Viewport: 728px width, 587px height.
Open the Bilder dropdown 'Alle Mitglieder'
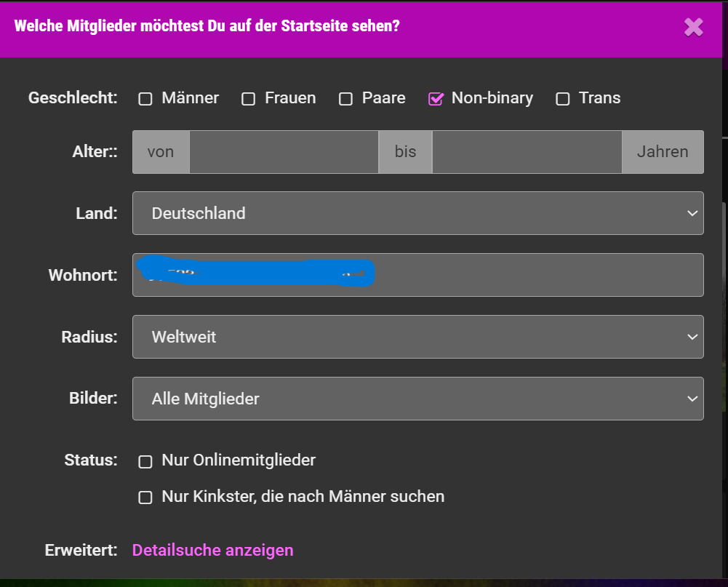coord(417,399)
